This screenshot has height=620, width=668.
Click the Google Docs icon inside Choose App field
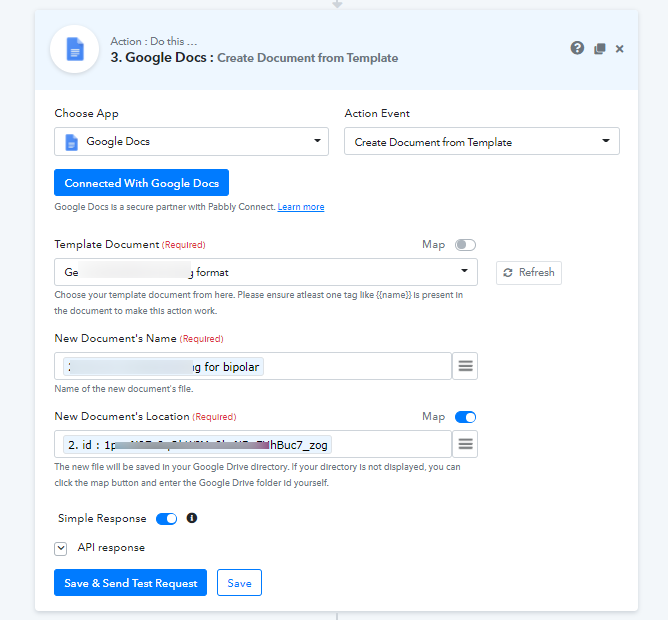coord(72,142)
